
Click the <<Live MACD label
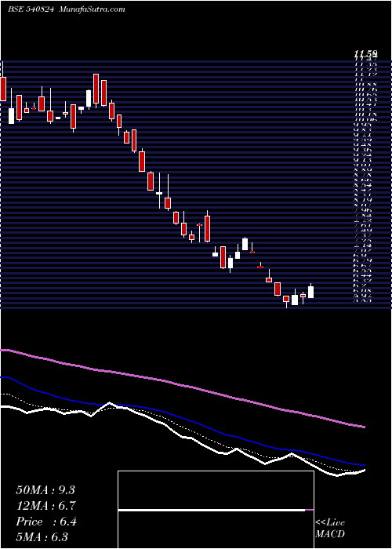point(330,529)
